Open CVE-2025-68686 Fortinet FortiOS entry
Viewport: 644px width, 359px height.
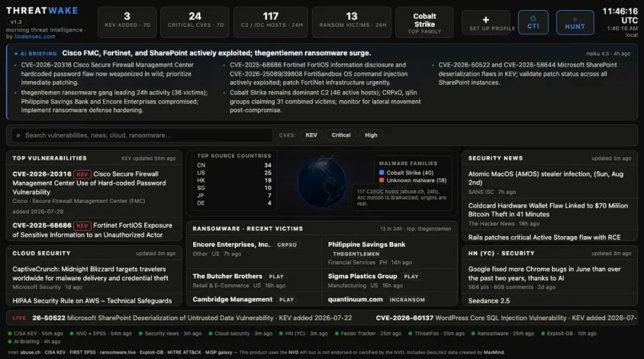(94, 230)
